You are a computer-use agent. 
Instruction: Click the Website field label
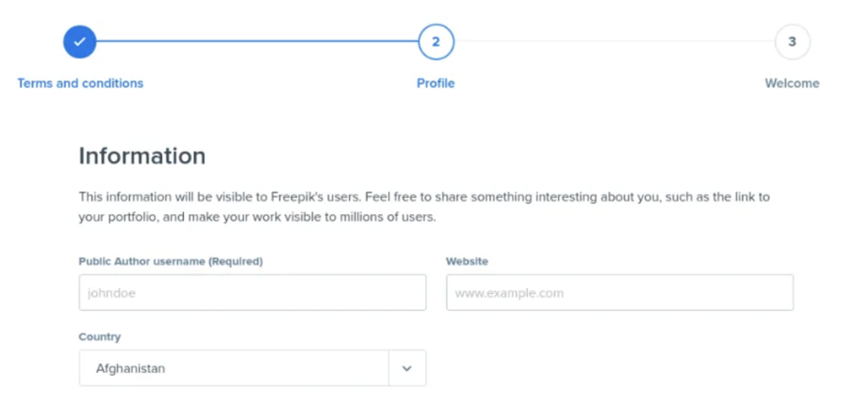click(x=467, y=261)
